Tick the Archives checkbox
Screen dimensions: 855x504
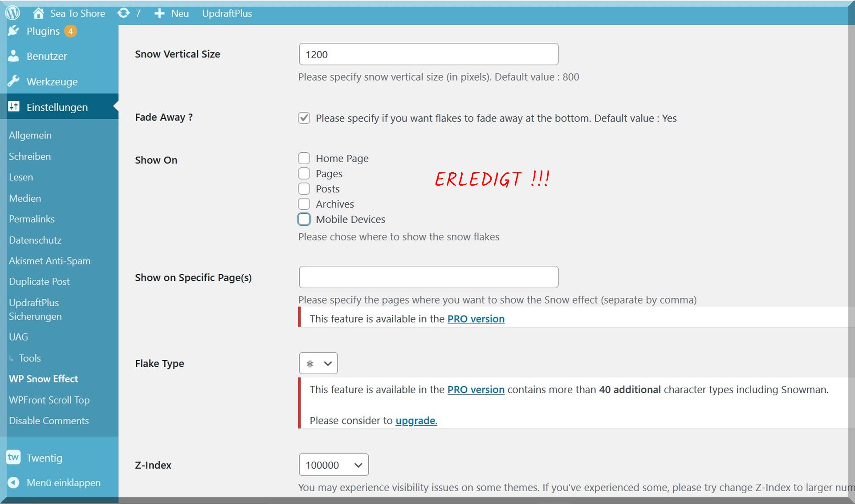[304, 204]
